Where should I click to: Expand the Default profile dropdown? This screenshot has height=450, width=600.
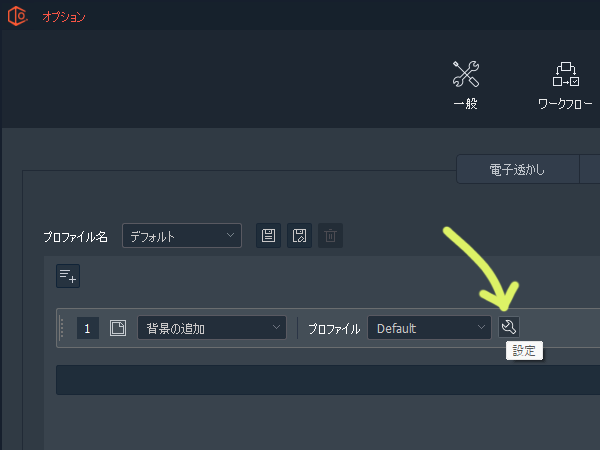point(429,328)
